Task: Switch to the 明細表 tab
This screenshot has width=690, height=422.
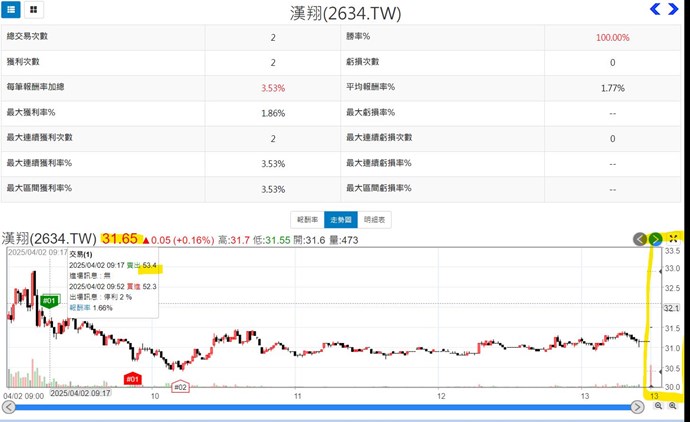Action: 374,220
